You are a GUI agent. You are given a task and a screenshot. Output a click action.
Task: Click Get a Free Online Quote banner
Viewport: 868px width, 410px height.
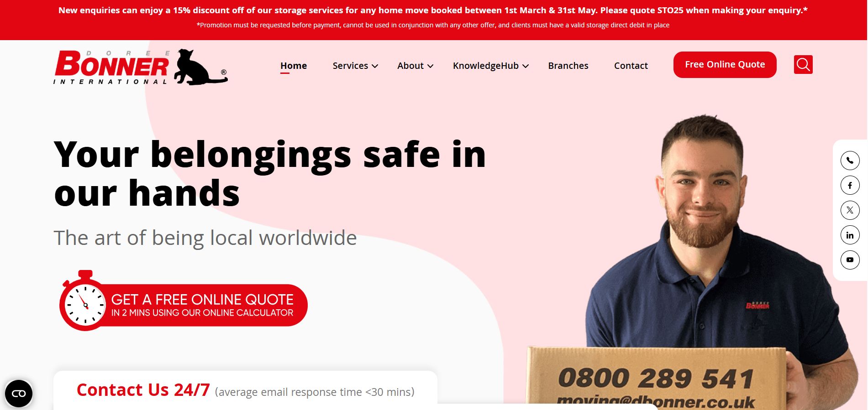click(184, 305)
